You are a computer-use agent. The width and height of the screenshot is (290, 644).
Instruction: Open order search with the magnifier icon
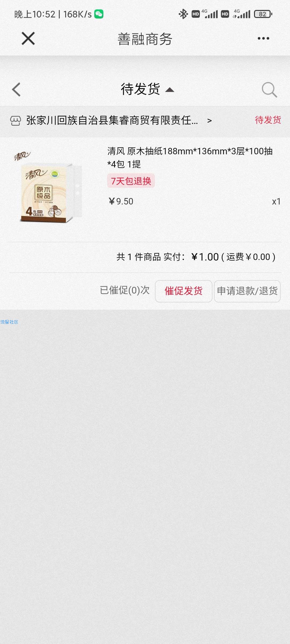(x=269, y=90)
